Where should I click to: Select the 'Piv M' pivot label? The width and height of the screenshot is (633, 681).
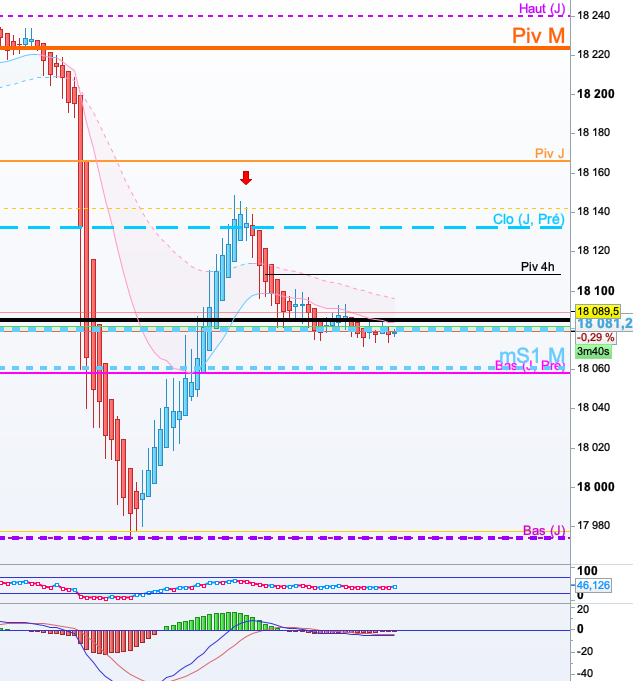point(538,35)
